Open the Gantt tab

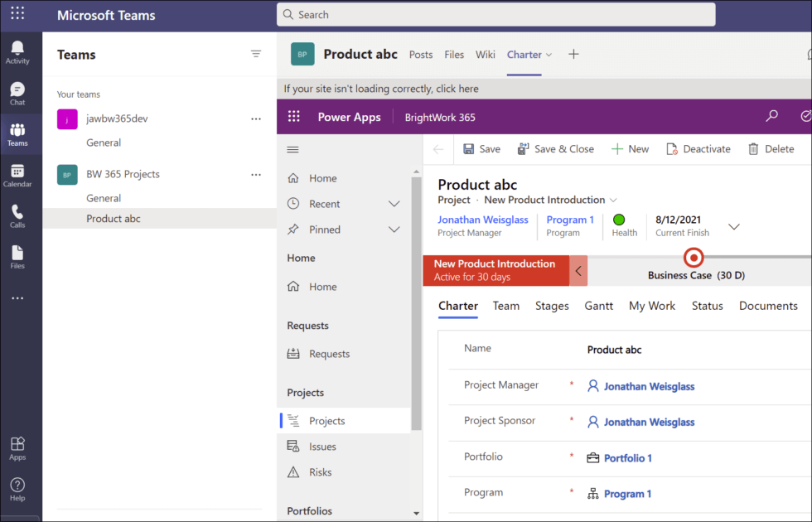[x=598, y=306]
